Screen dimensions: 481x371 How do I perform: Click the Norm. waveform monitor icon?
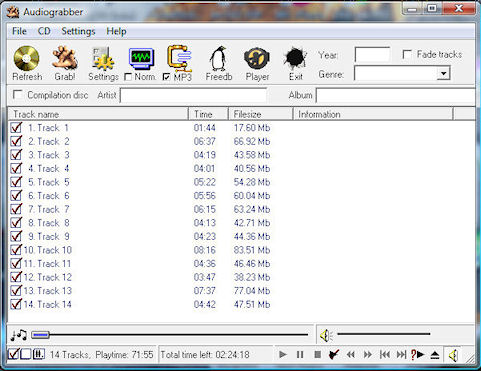coord(142,59)
